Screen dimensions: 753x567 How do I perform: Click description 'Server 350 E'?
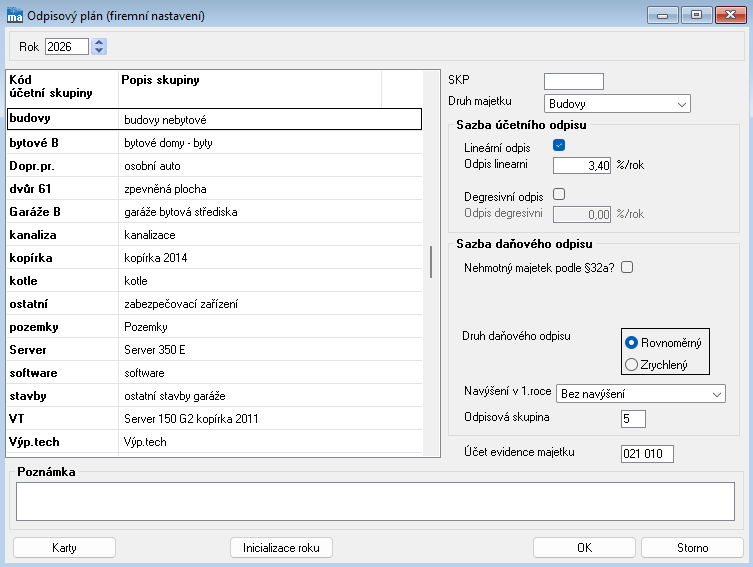[x=155, y=350]
